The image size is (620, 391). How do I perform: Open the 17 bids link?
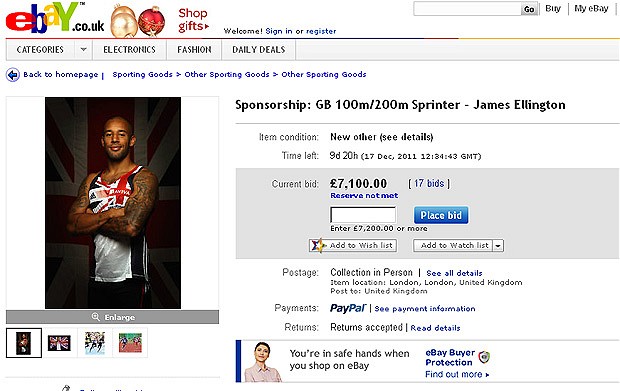pyautogui.click(x=429, y=183)
